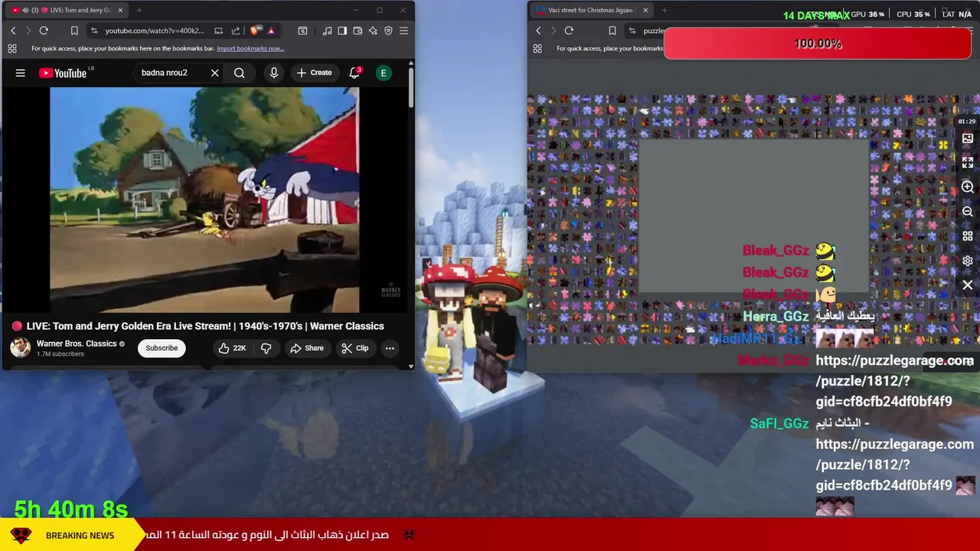Viewport: 980px width, 551px height.
Task: Open Brave Rewards triangle icon
Action: [271, 31]
